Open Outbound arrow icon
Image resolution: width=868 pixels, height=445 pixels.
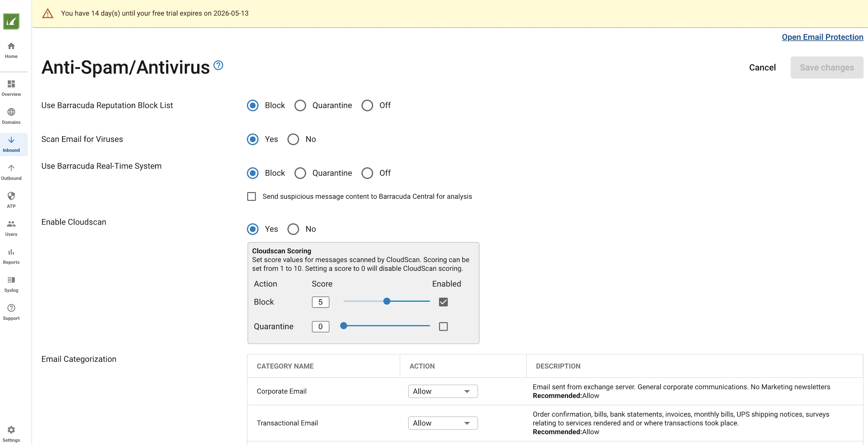click(x=11, y=168)
